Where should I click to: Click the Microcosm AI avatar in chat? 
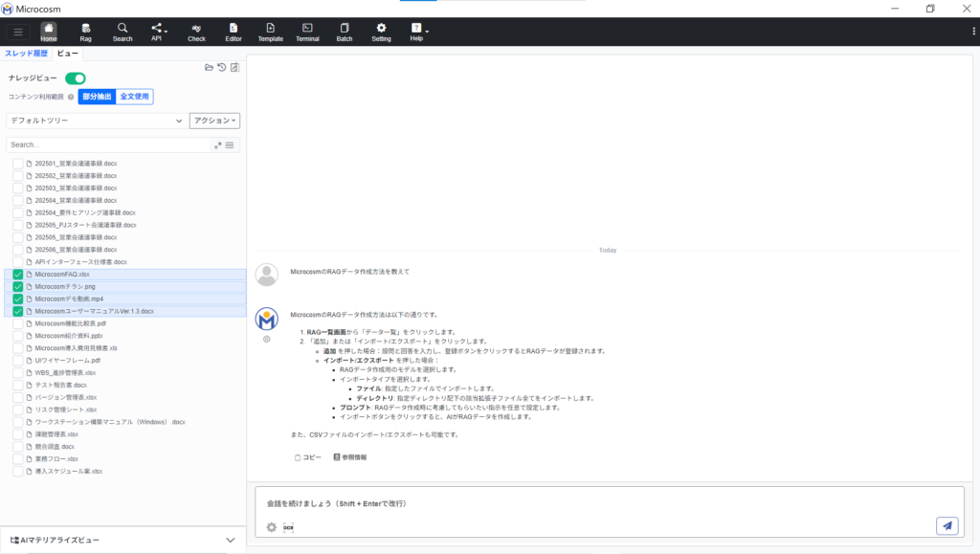(x=267, y=320)
